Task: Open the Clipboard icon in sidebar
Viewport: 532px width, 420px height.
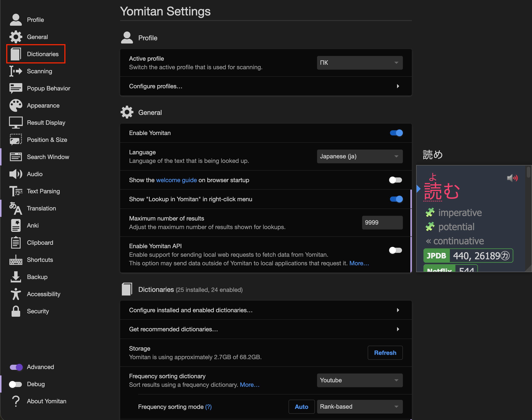Action: [16, 243]
